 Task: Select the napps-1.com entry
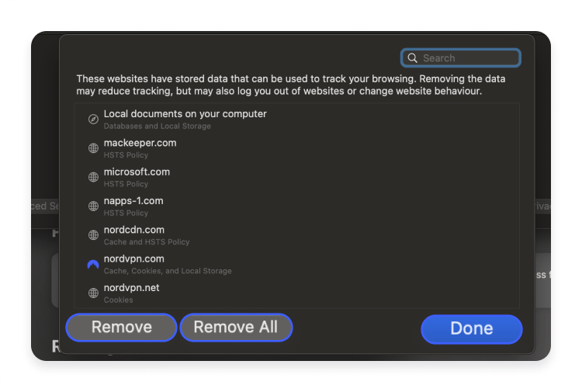coord(296,206)
